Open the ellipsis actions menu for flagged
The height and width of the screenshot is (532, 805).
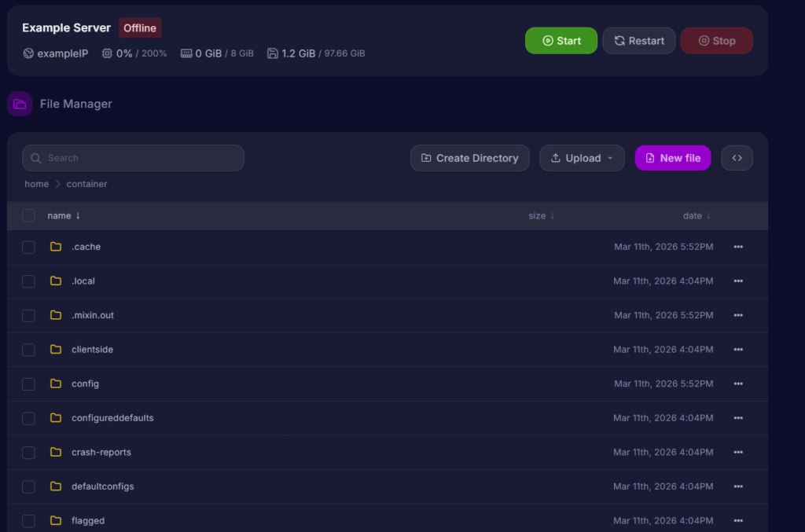737,520
